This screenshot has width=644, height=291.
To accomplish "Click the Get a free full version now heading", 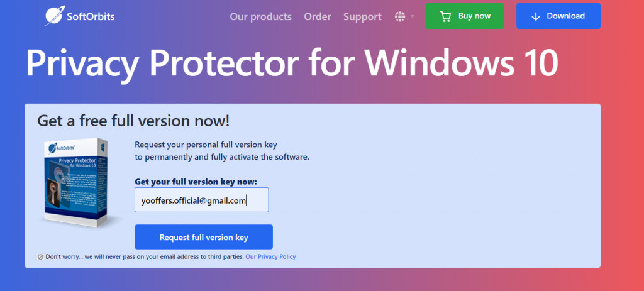I will coord(133,121).
